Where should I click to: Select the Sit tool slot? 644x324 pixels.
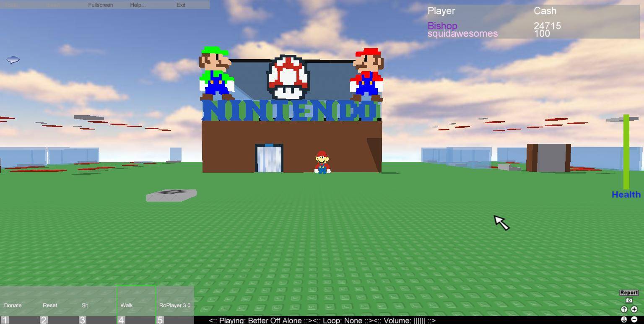click(x=97, y=305)
